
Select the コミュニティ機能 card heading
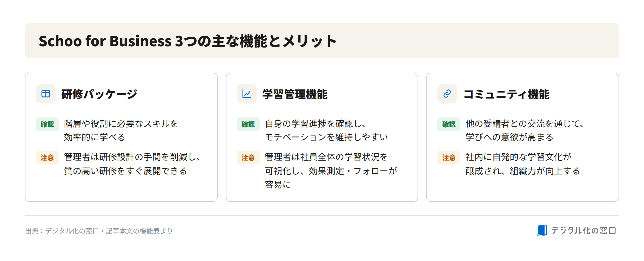click(x=506, y=94)
